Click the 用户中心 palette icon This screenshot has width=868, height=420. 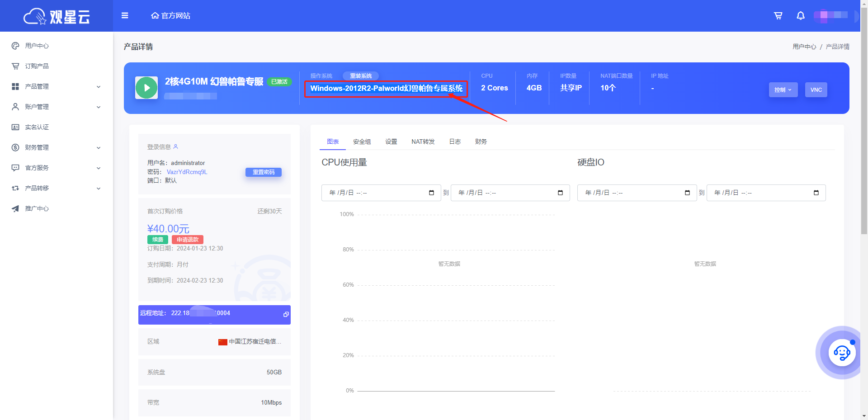pyautogui.click(x=15, y=46)
